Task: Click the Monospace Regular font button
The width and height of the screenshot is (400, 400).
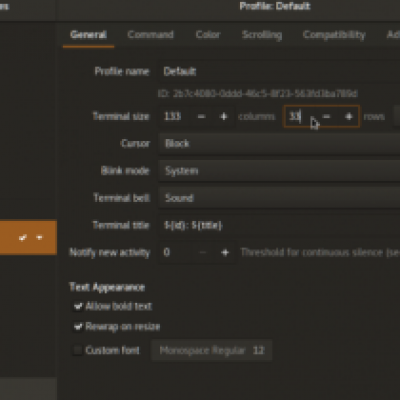Action: click(212, 350)
